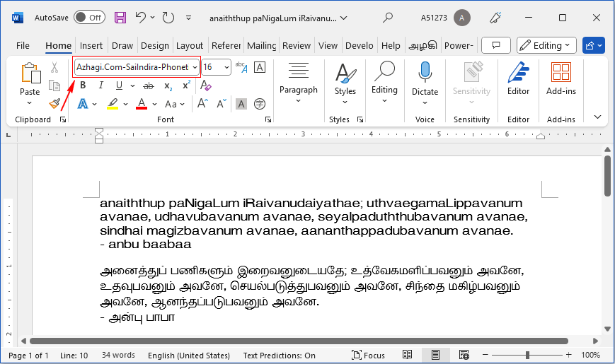Image resolution: width=615 pixels, height=364 pixels.
Task: Switch to Web Layout view icon
Action: click(x=464, y=355)
